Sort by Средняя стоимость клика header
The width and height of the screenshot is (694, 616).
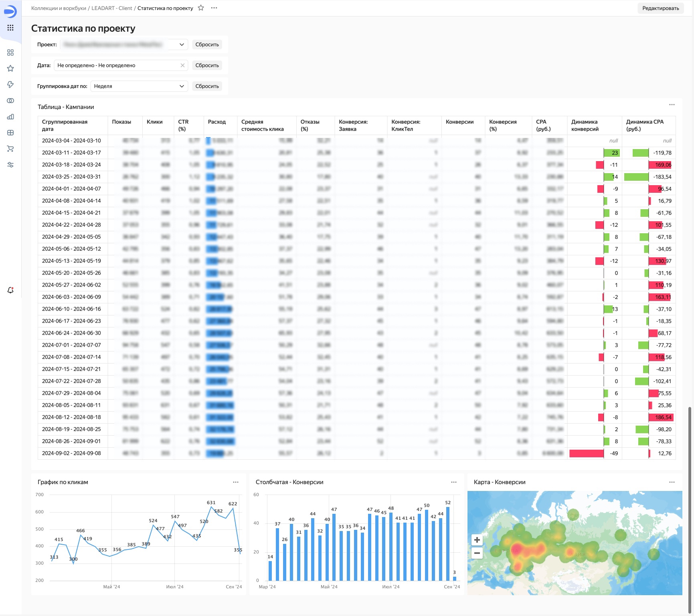(267, 125)
